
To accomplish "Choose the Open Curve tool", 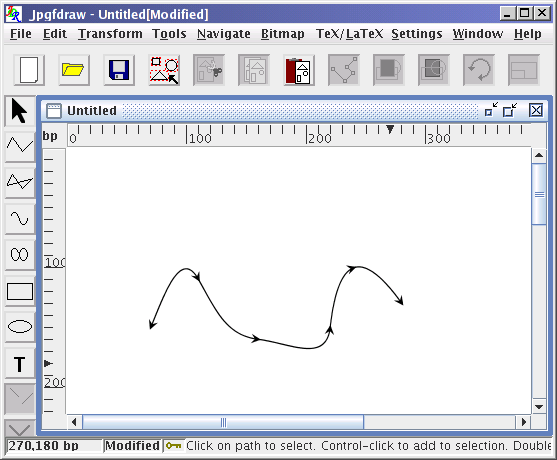I will 20,218.
